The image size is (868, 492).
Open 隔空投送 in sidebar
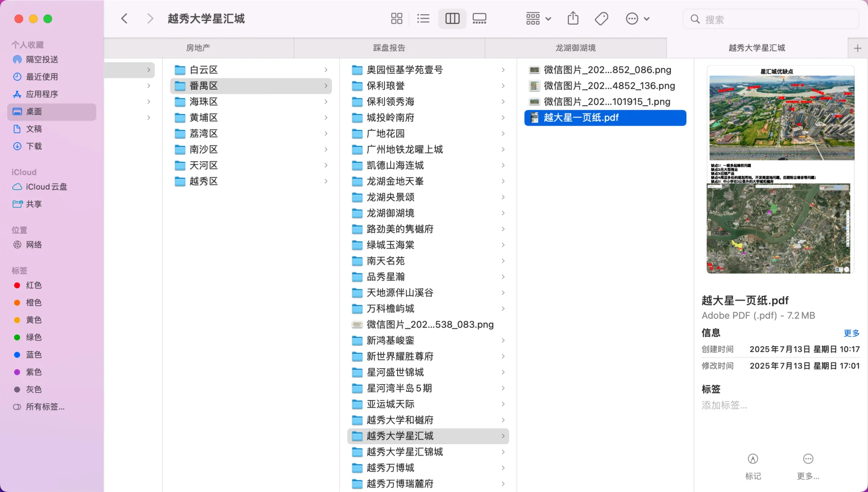51,59
